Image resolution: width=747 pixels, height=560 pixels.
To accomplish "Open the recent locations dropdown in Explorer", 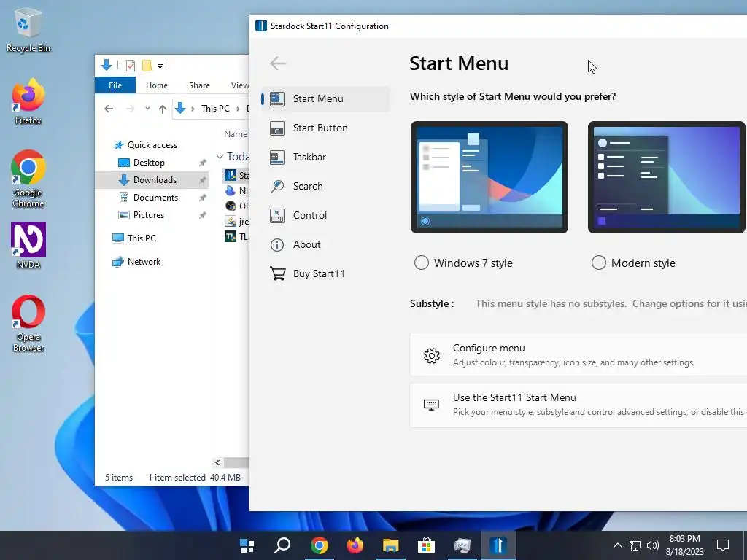I will pyautogui.click(x=147, y=109).
